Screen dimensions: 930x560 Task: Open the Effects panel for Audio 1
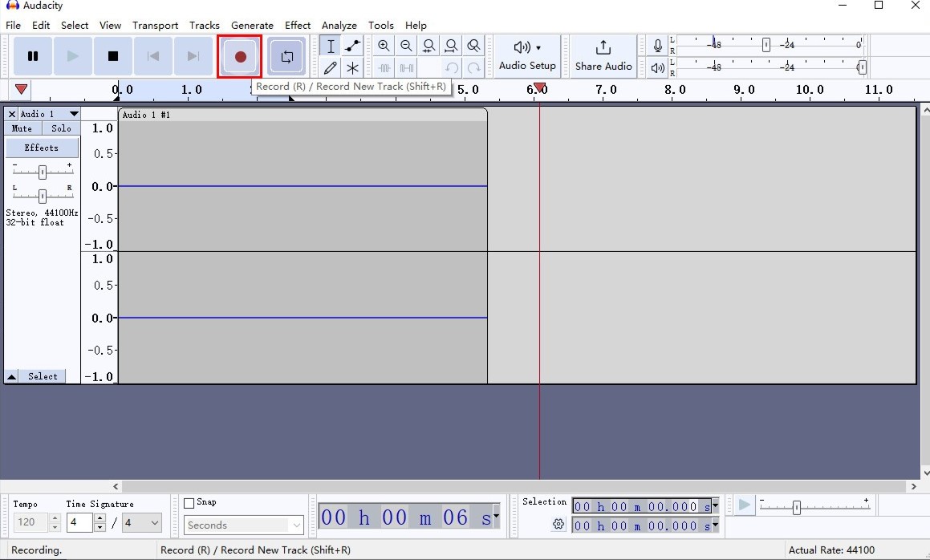42,148
